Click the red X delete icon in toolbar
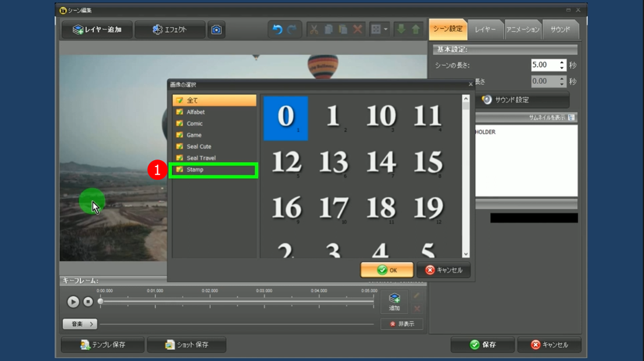This screenshot has width=644, height=361. (358, 30)
